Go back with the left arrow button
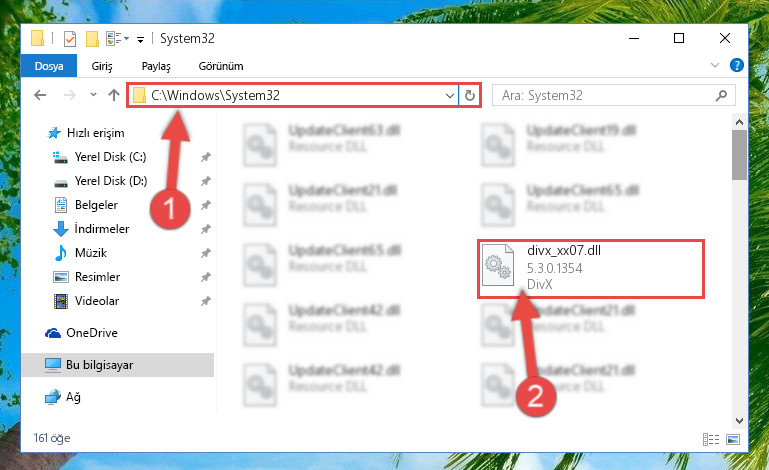Screen dimensions: 769x470 (x=40, y=95)
